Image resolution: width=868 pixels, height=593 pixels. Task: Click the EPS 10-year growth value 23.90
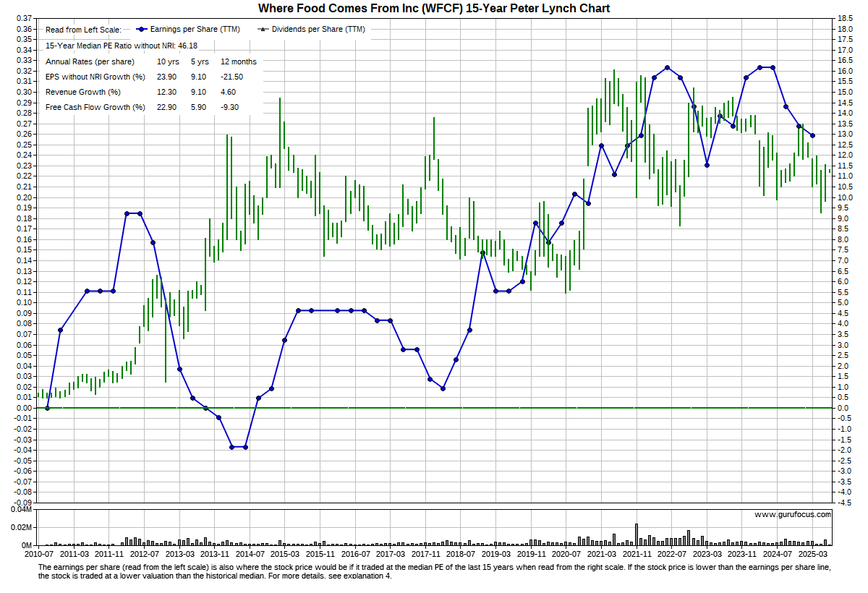[168, 77]
